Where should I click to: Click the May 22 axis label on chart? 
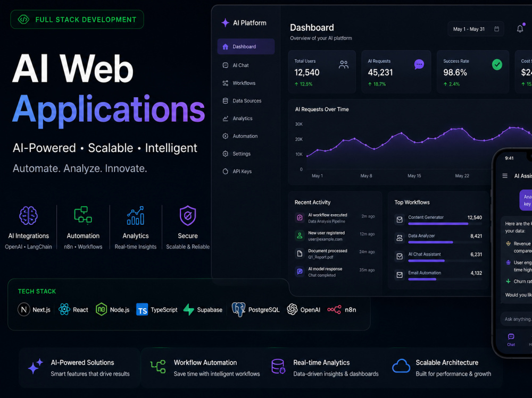click(462, 175)
